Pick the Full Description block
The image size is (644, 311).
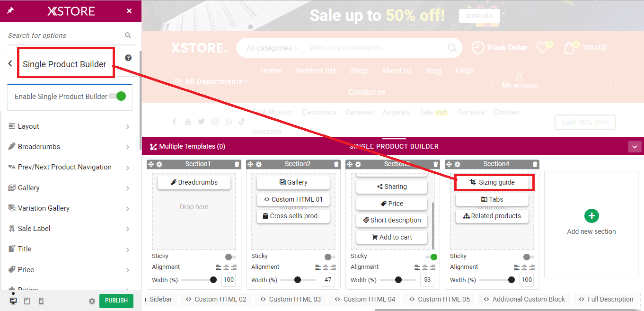click(x=606, y=299)
